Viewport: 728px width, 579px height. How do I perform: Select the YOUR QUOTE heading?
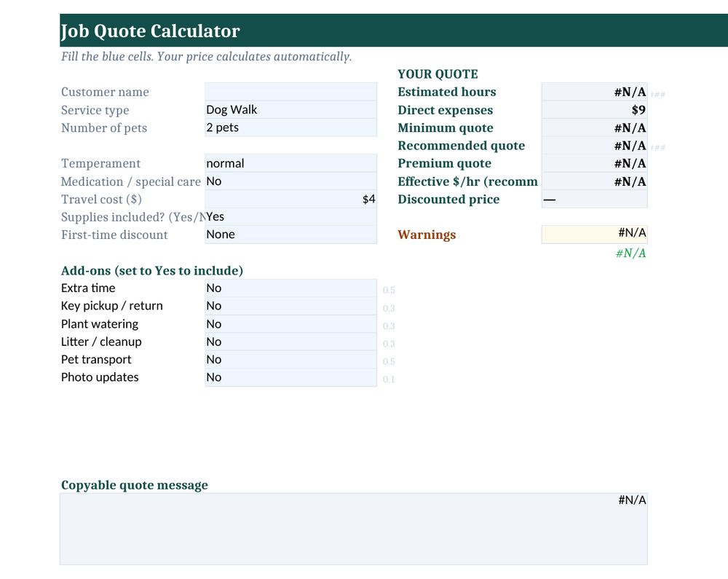(438, 74)
